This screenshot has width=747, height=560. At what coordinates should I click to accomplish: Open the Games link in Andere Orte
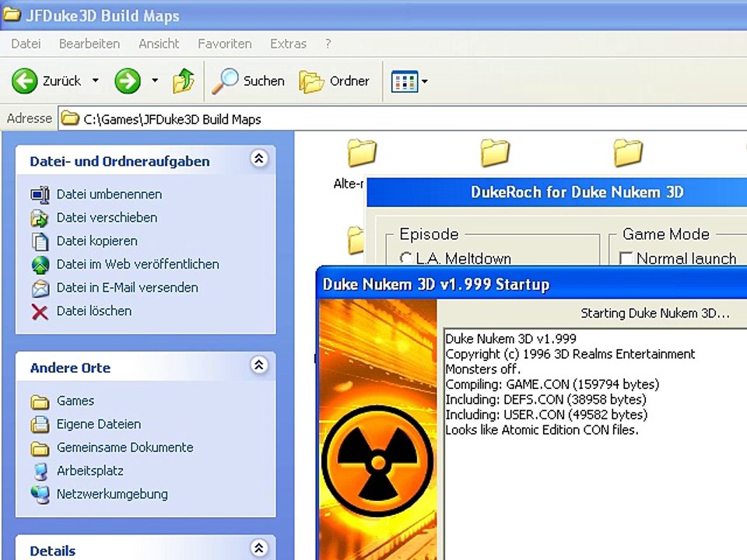[75, 401]
